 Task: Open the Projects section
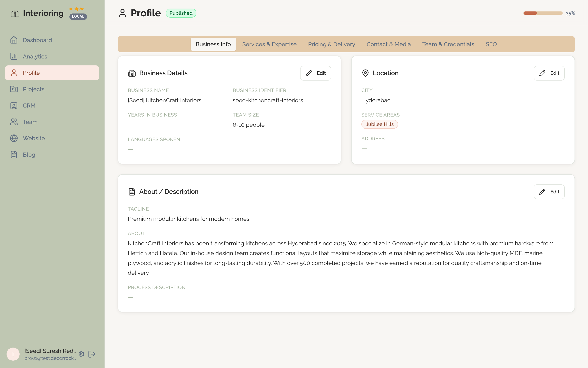(x=52, y=89)
